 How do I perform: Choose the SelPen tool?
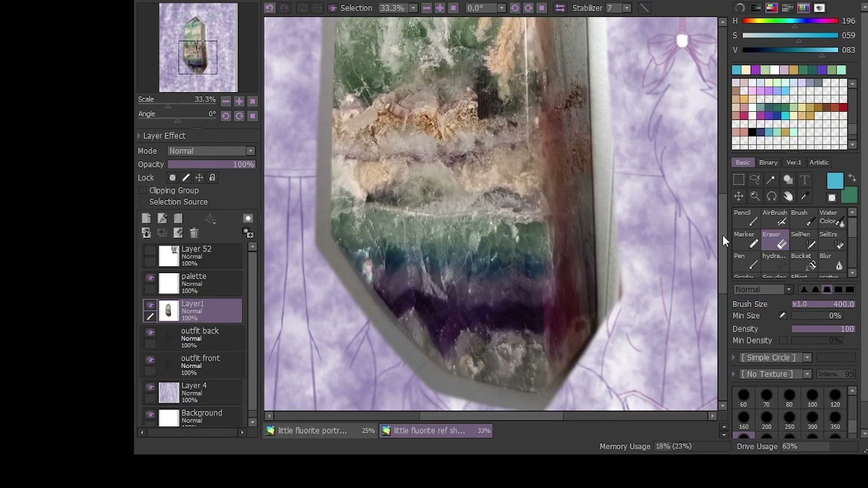[803, 240]
